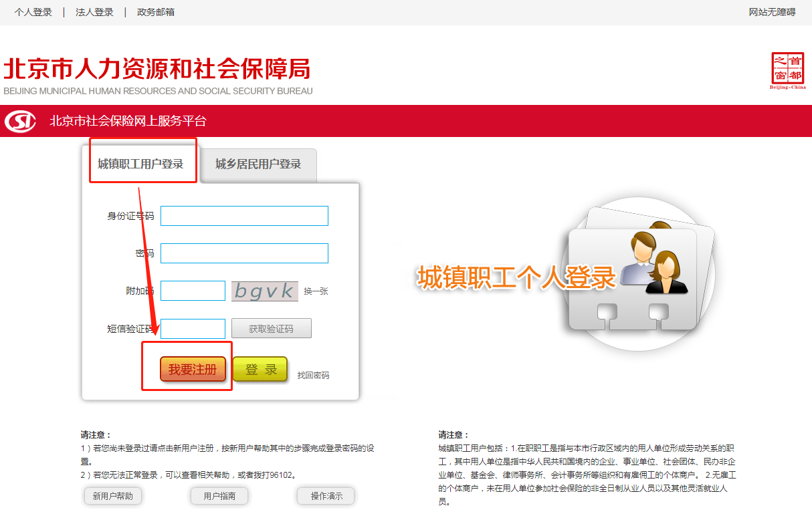This screenshot has width=812, height=526.
Task: Click the bgvk captcha image
Action: (264, 291)
